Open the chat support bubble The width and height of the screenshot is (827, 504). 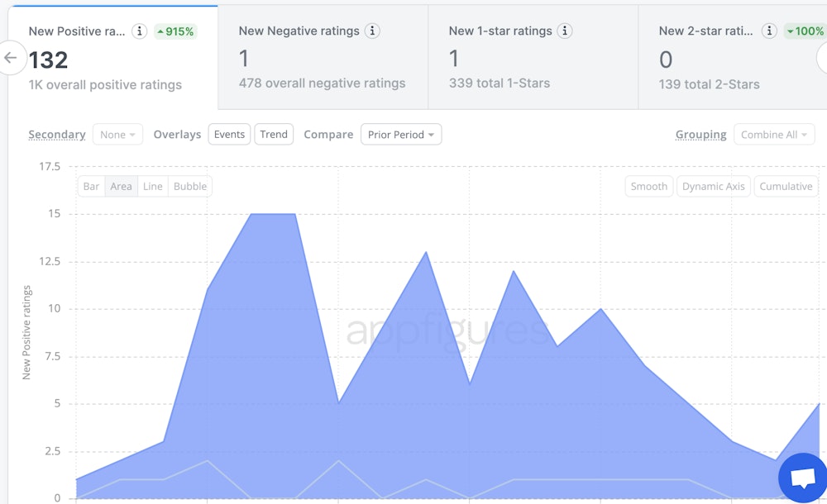coord(803,478)
